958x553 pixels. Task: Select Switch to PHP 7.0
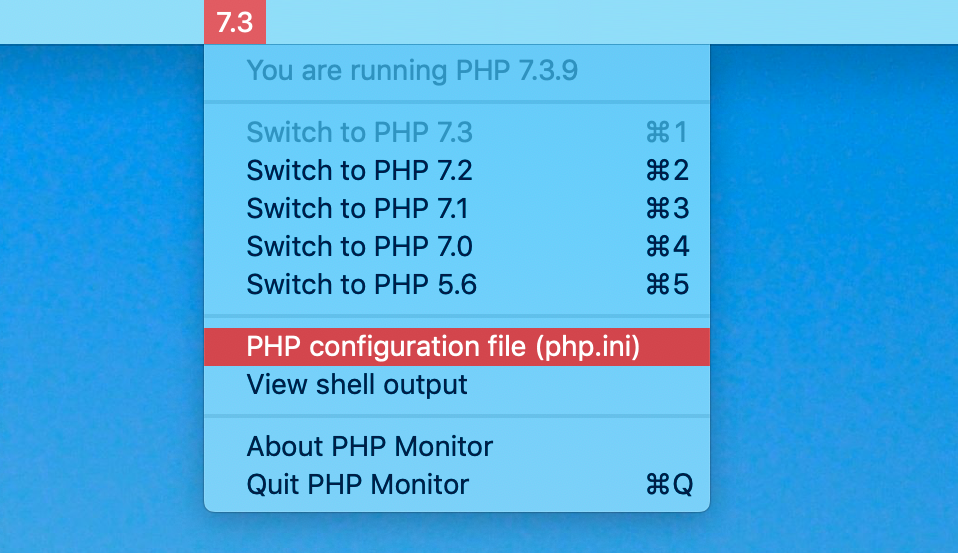(457, 246)
